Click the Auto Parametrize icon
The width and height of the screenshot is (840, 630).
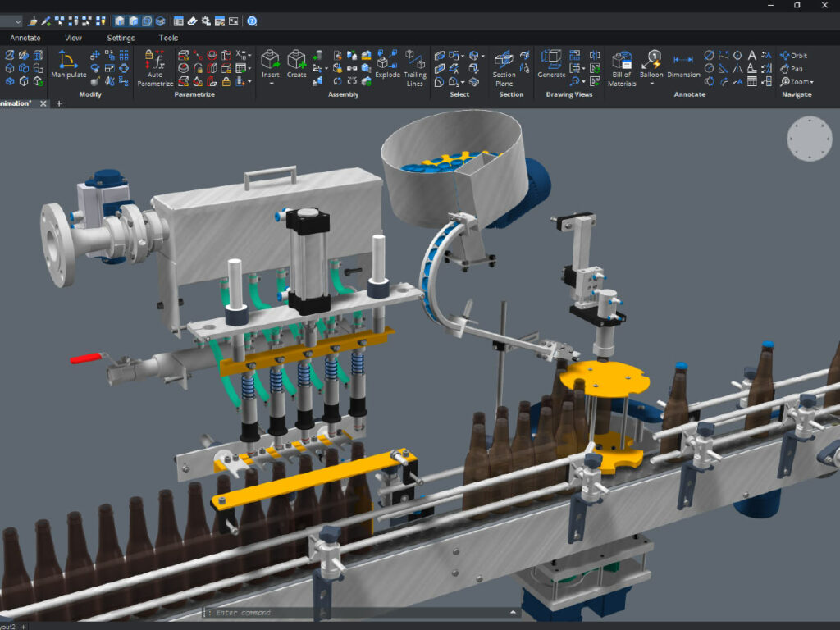pyautogui.click(x=154, y=62)
